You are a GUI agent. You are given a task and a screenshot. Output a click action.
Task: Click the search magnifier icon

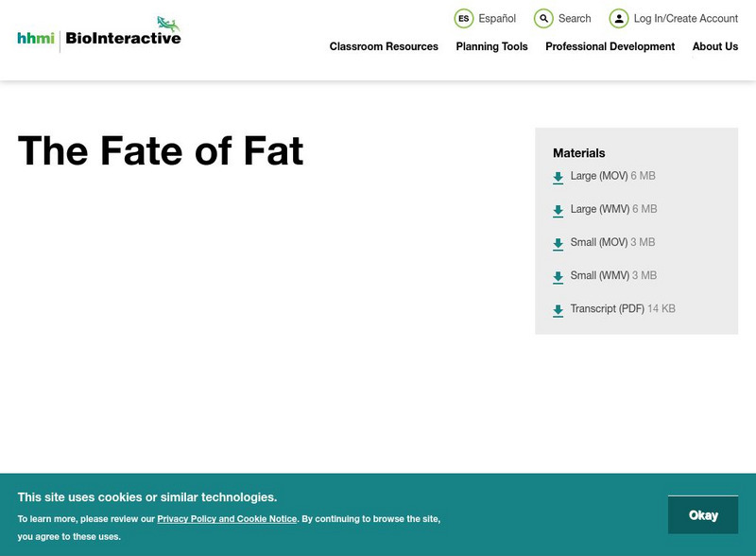pyautogui.click(x=542, y=18)
